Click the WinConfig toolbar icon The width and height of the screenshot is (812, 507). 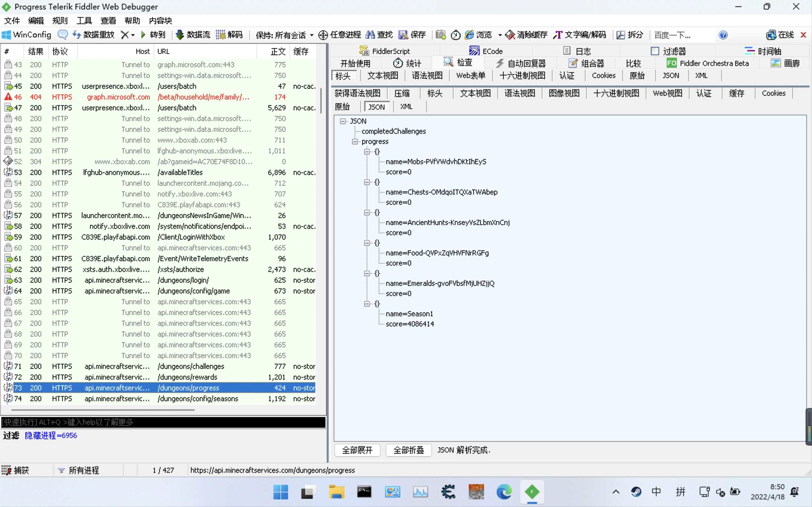[7, 35]
